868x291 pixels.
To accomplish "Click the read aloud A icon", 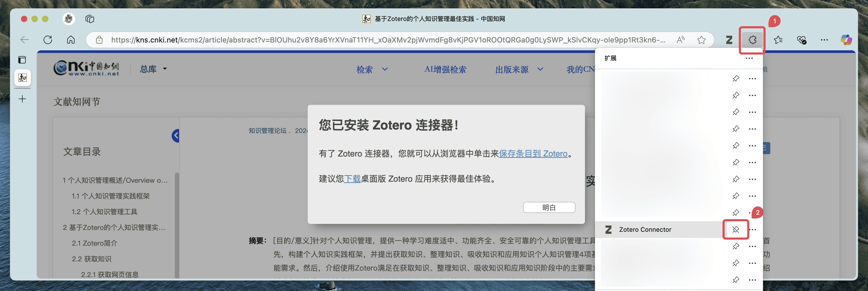I will click(680, 40).
